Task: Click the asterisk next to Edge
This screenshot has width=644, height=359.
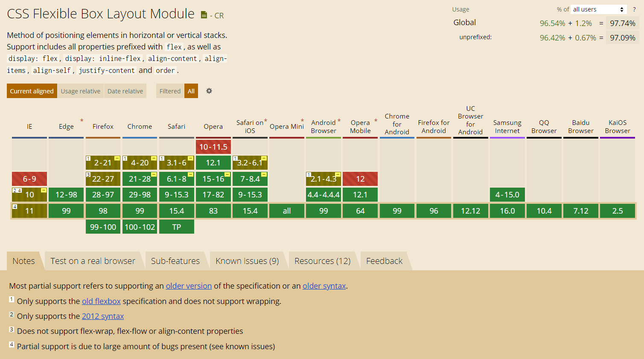Action: [x=82, y=121]
